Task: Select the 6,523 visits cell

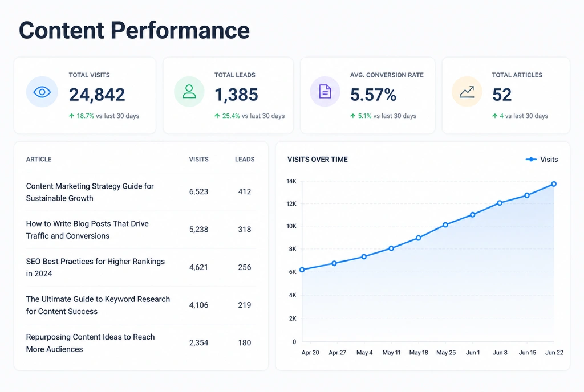Action: point(198,192)
